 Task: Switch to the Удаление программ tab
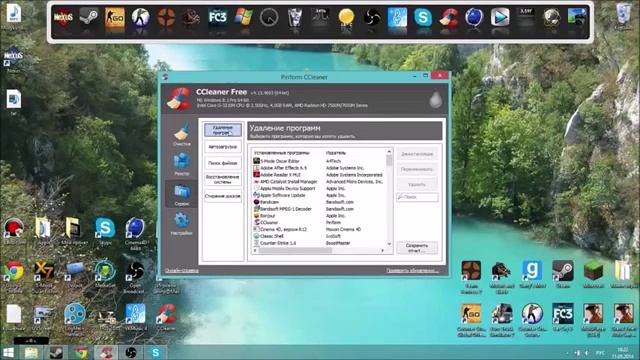(222, 130)
